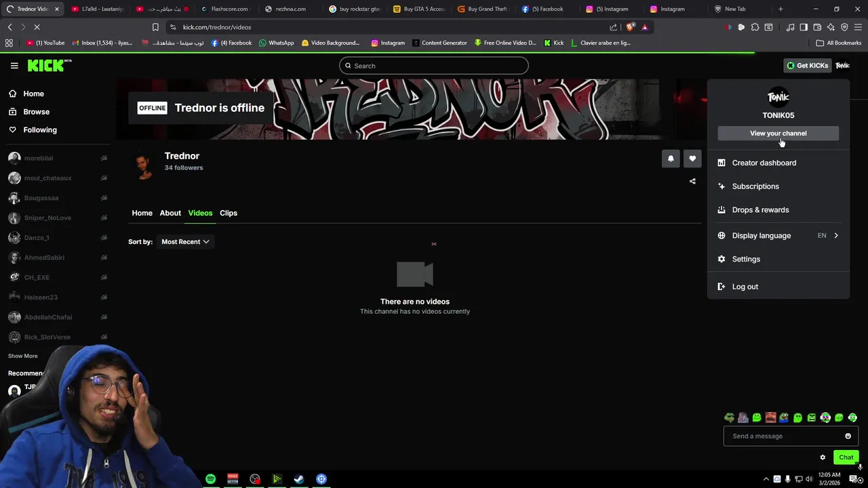
Task: Click the share page icon in address bar
Action: [614, 27]
